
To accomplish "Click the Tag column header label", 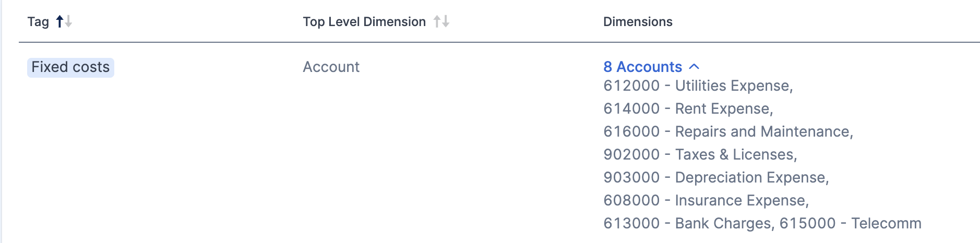I will [38, 21].
